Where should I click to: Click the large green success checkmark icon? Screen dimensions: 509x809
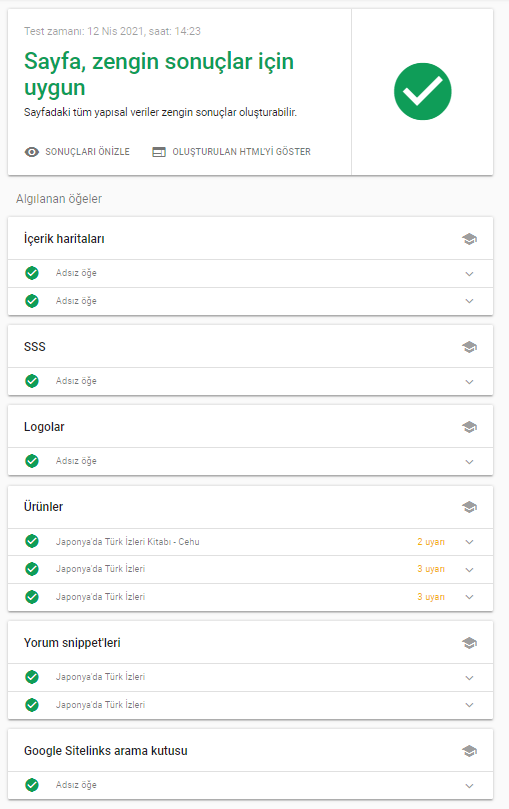[422, 91]
